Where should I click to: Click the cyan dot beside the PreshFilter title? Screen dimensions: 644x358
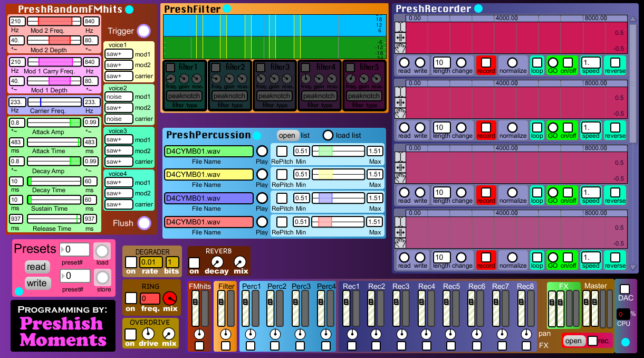coord(227,8)
